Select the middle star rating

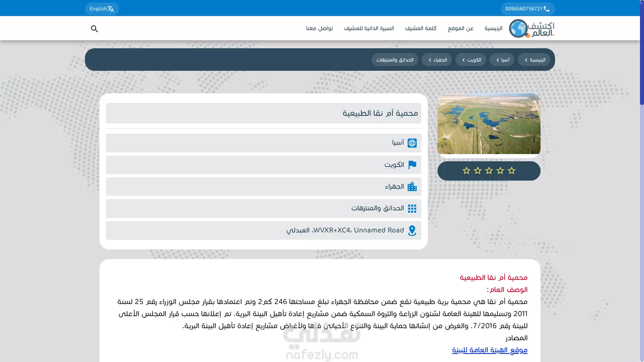[489, 171]
